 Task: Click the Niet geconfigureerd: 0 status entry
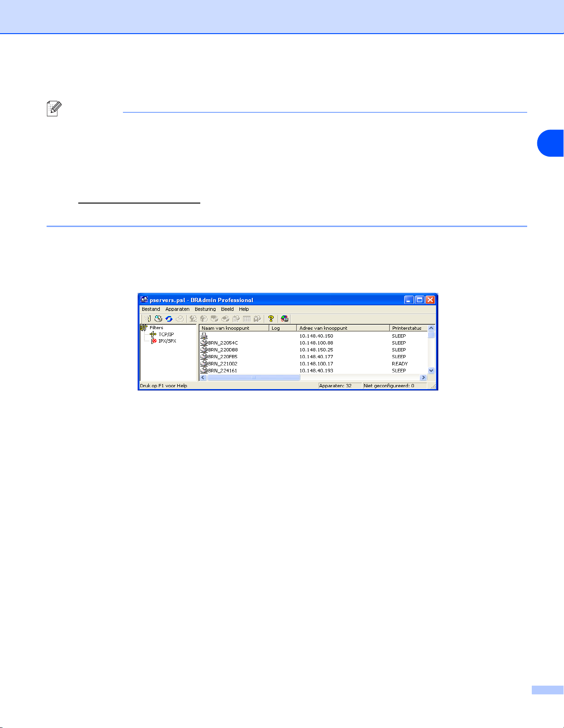pos(395,386)
